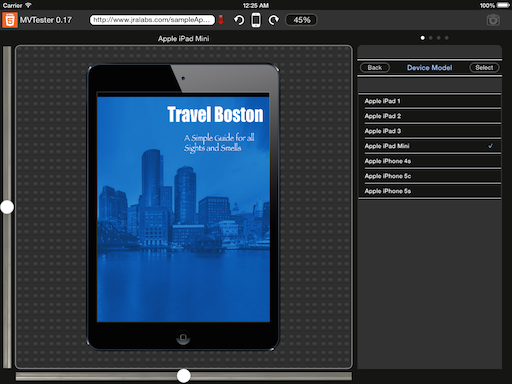The image size is (512, 384).
Task: Choose Apple iPad Mini row
Action: click(430, 146)
